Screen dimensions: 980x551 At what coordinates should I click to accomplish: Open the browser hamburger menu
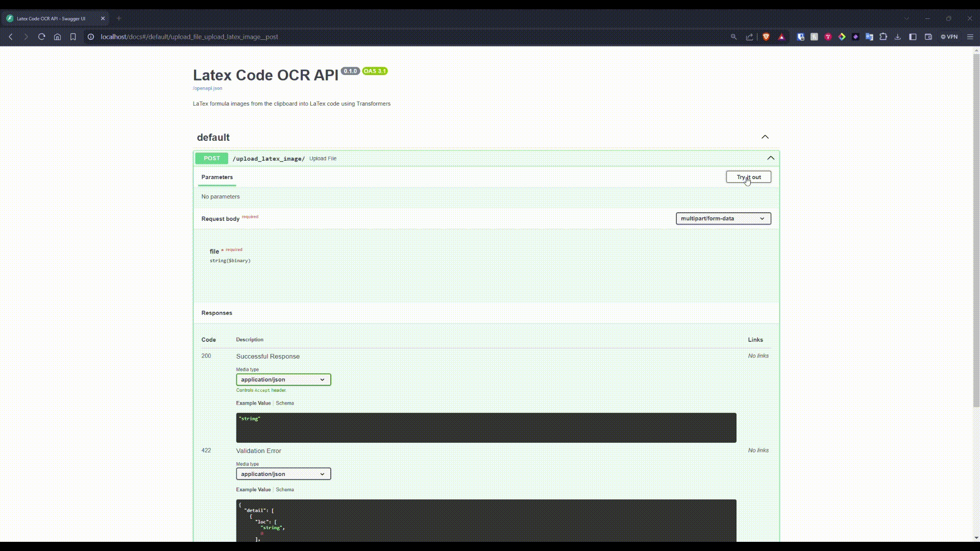click(970, 37)
